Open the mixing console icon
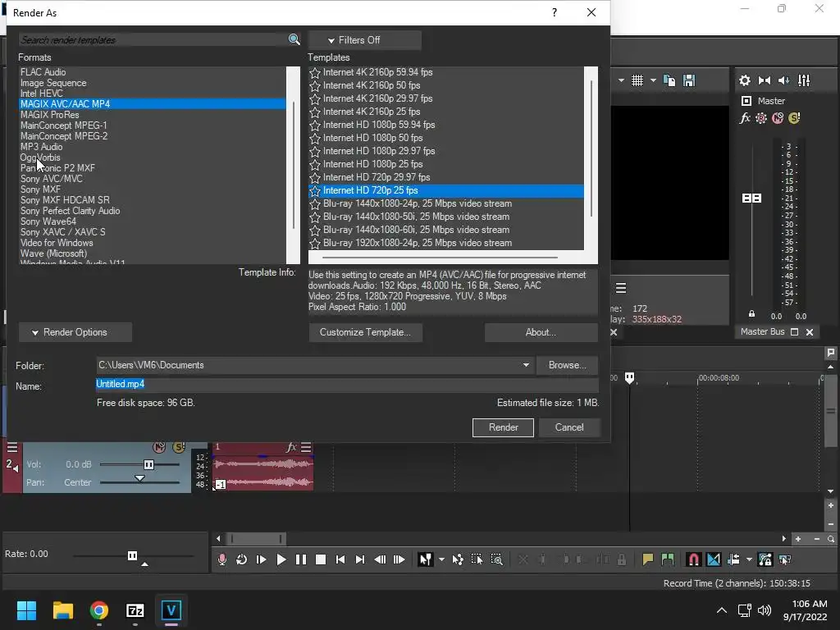The height and width of the screenshot is (630, 840). tap(804, 80)
